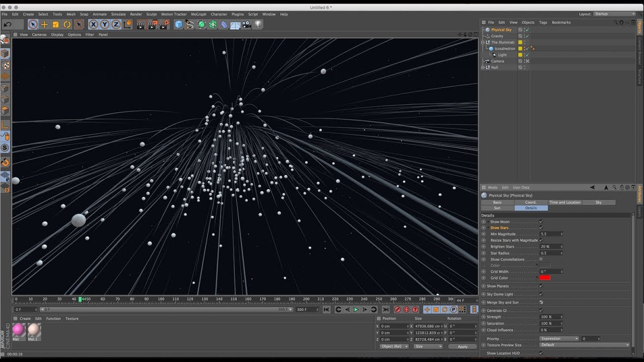Click the red Grid Color swatch
Viewport: 644px width, 362px height.
(544, 278)
